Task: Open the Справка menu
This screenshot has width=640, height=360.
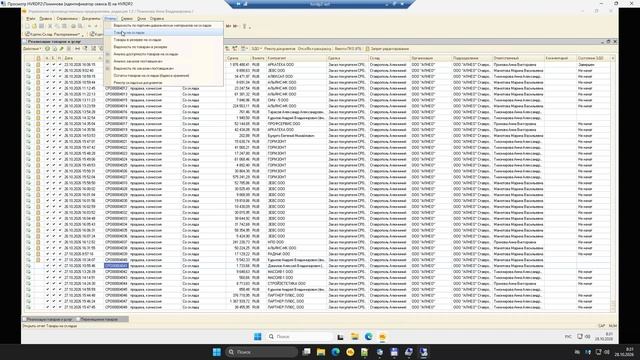Action: coord(157,19)
